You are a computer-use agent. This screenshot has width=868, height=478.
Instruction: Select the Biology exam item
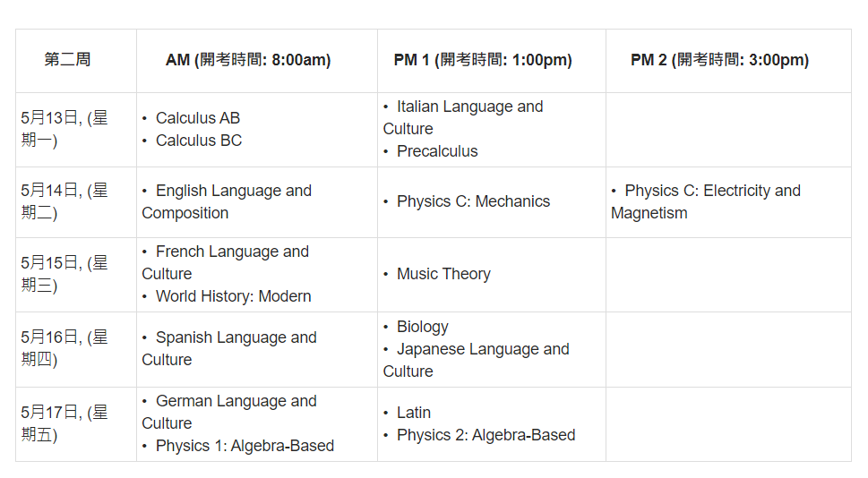coord(422,327)
